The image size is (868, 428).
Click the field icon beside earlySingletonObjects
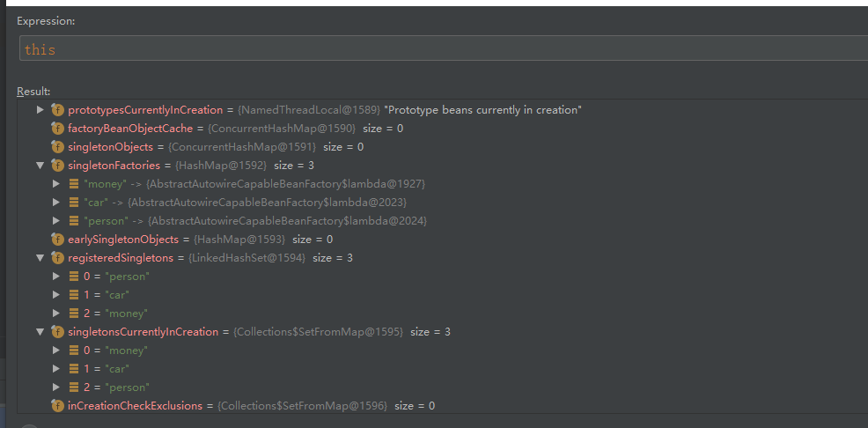[x=57, y=240]
